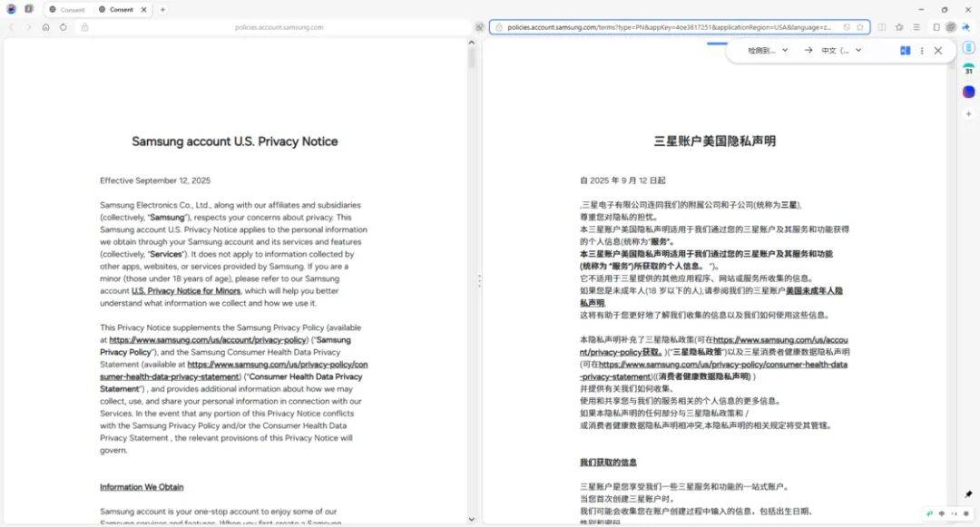Click the back arrow in the left window
The width and height of the screenshot is (980, 527).
[11, 27]
